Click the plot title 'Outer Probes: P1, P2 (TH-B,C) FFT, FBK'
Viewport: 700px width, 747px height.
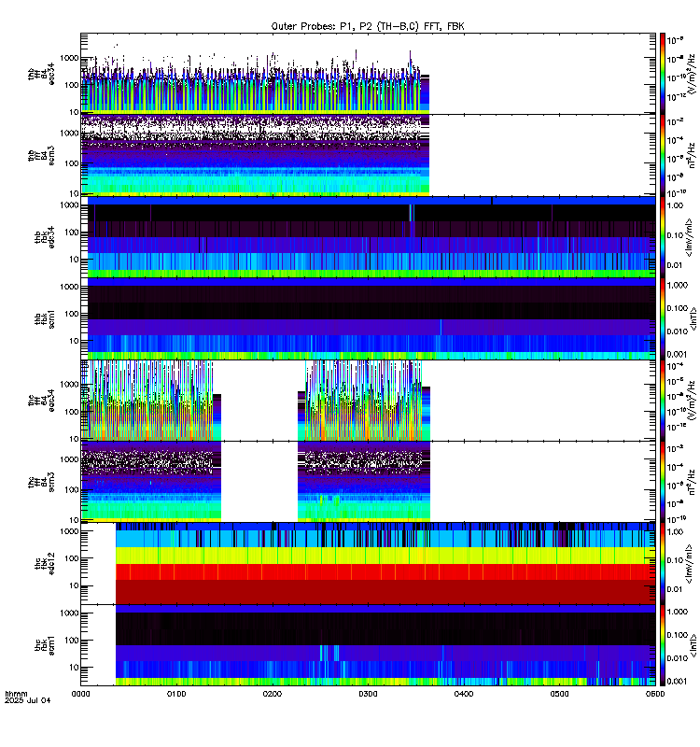coord(368,27)
